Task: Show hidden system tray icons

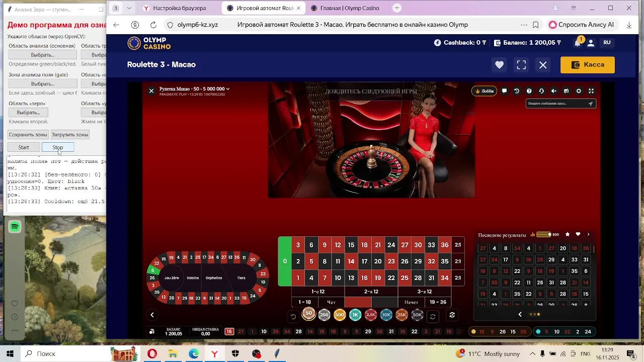Action: click(x=532, y=354)
